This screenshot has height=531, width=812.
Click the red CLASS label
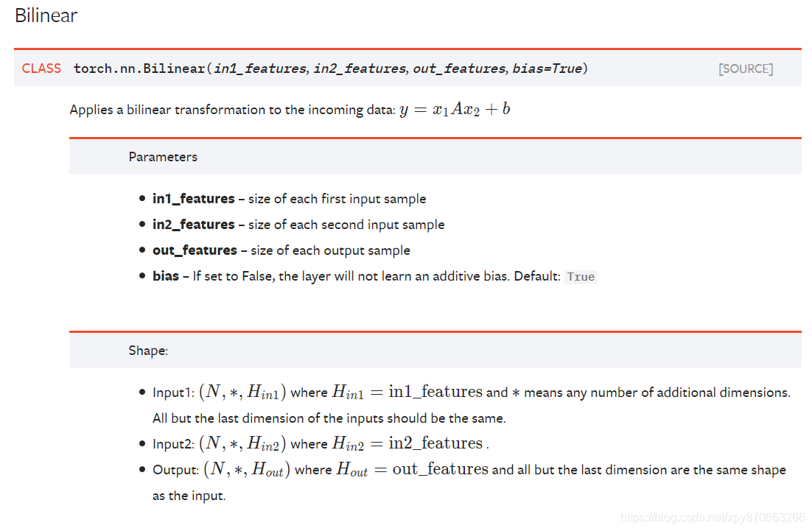click(41, 68)
